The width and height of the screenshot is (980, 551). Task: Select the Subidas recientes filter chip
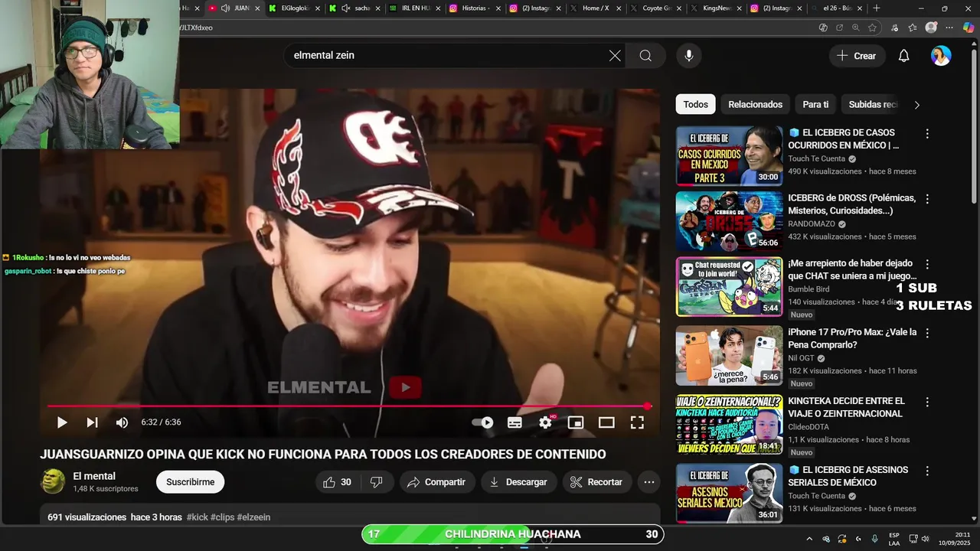(873, 105)
